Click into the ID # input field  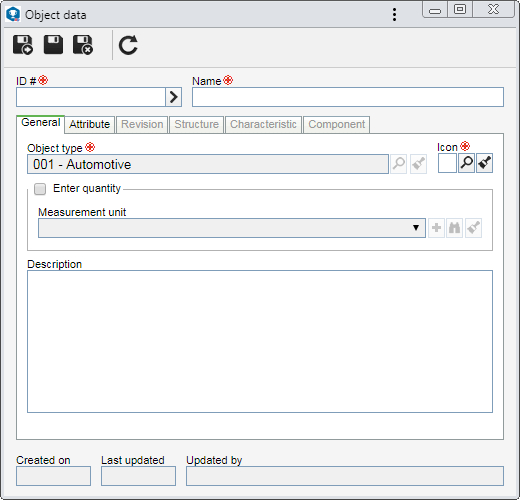(91, 97)
